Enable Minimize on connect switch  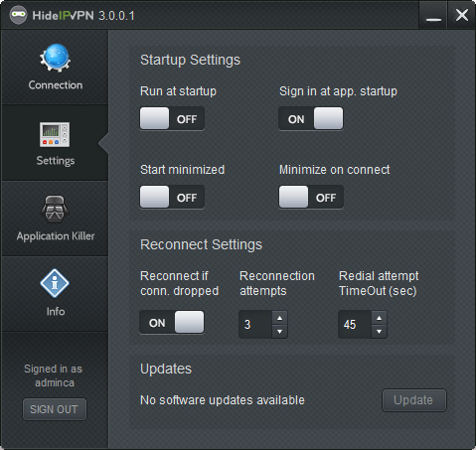pyautogui.click(x=311, y=197)
